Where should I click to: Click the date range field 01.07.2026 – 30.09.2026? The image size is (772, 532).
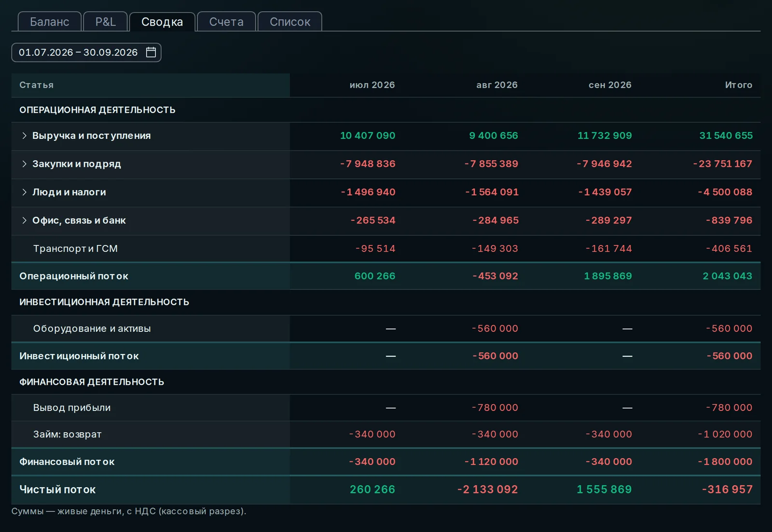click(x=86, y=52)
